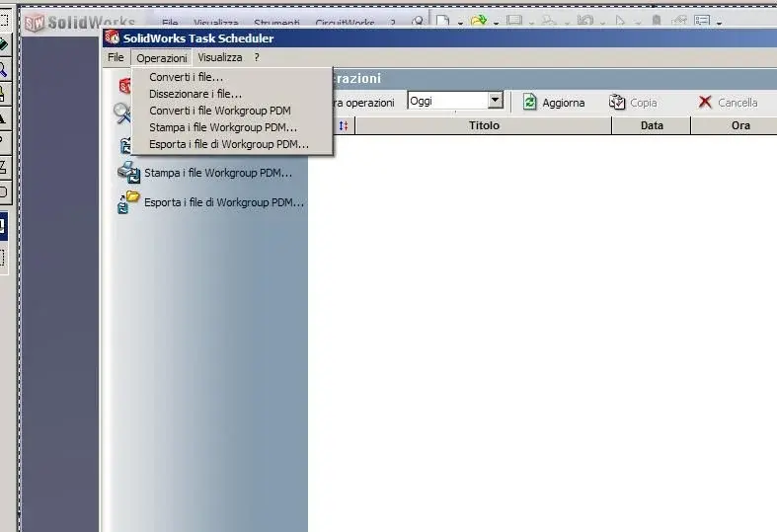Select sidebar text Stampa i file Workgroup PDM...
The image size is (777, 532).
(218, 173)
